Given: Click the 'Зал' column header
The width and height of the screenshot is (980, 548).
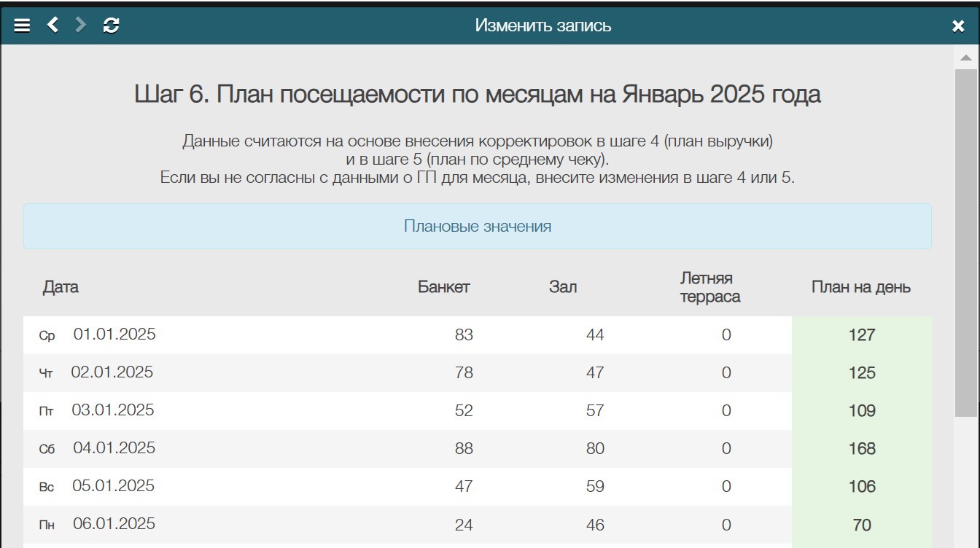Looking at the screenshot, I should pyautogui.click(x=561, y=287).
